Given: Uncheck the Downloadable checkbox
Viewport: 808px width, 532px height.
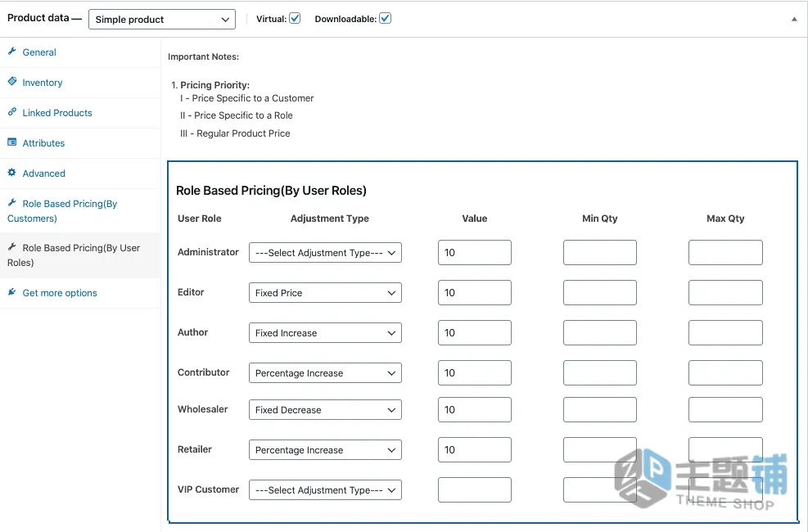Looking at the screenshot, I should coord(385,19).
